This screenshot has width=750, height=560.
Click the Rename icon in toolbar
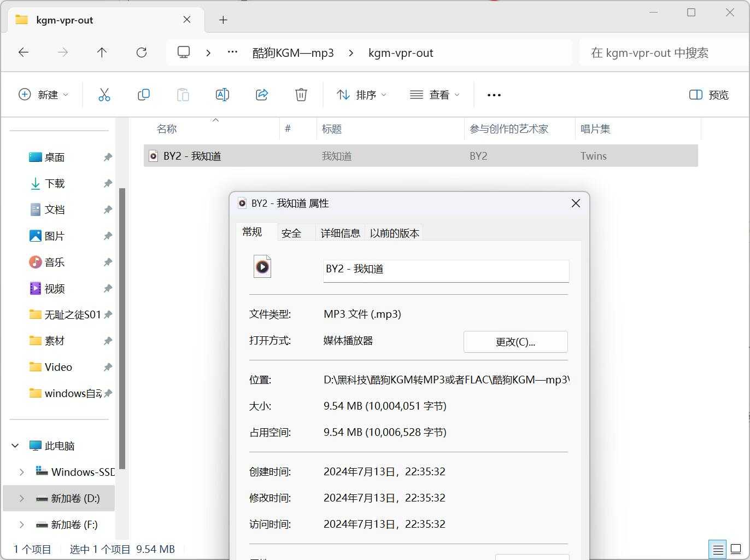[x=222, y=95]
